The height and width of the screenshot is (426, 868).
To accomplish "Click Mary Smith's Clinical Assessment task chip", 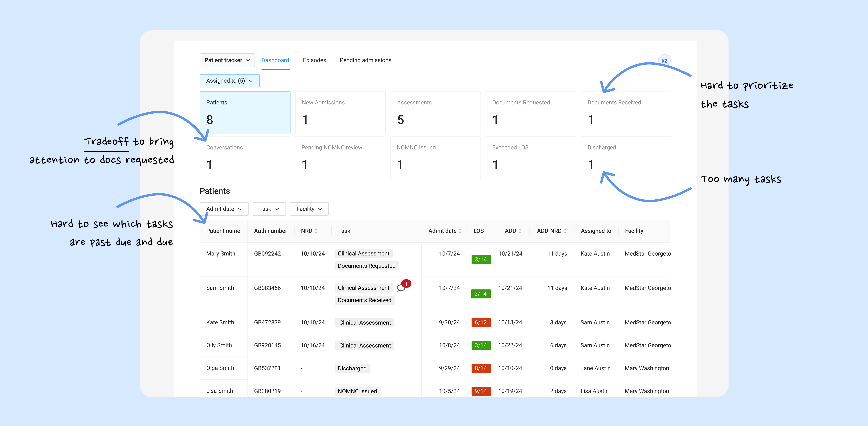I will click(364, 253).
